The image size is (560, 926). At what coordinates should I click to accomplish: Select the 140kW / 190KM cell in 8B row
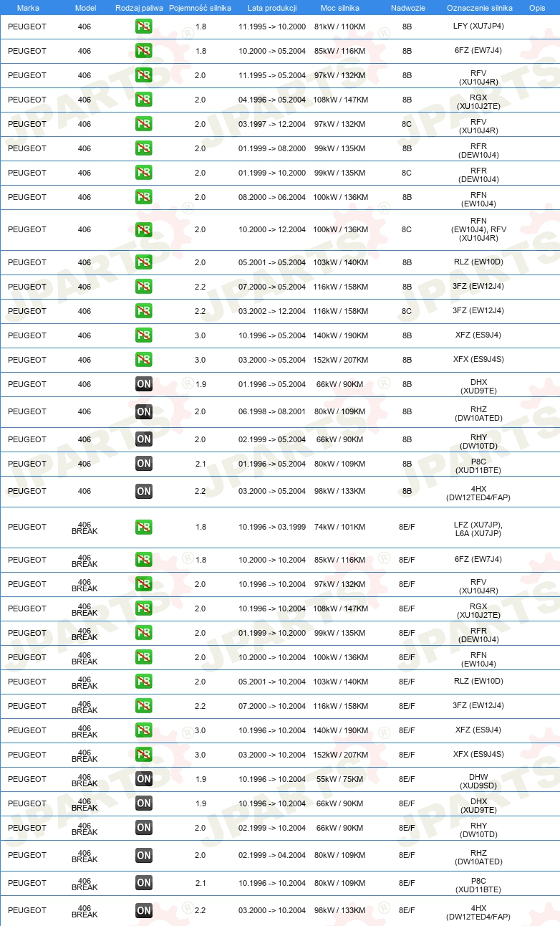coord(340,335)
